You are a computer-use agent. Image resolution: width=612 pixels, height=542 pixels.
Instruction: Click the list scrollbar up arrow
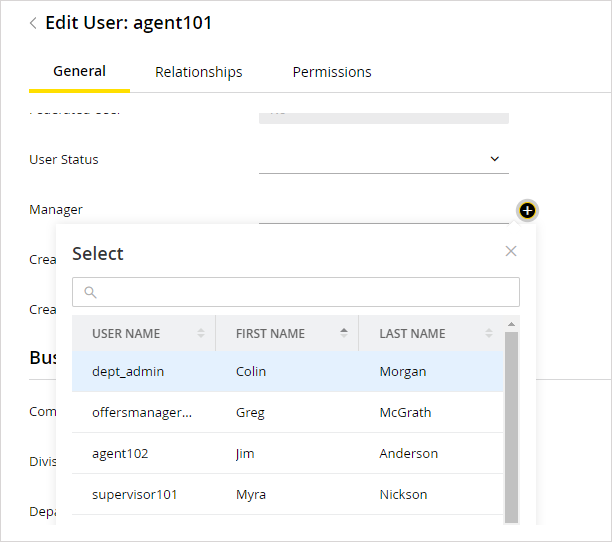[x=511, y=324]
